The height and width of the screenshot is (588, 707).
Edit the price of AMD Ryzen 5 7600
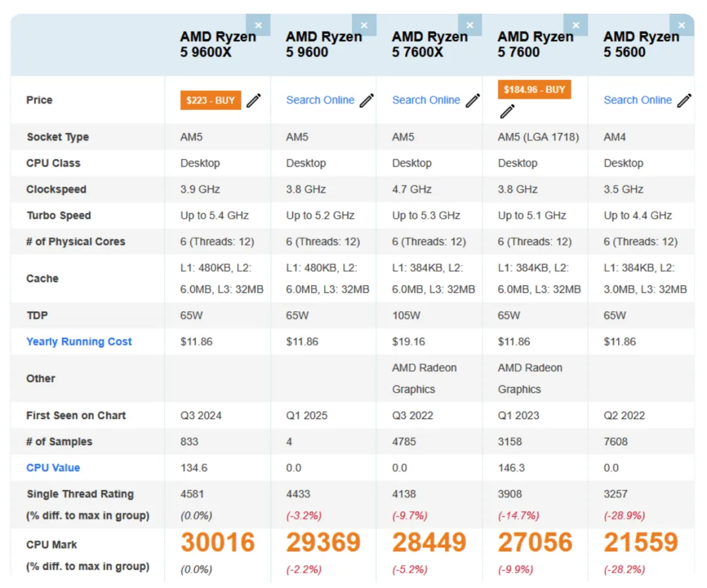pyautogui.click(x=507, y=112)
